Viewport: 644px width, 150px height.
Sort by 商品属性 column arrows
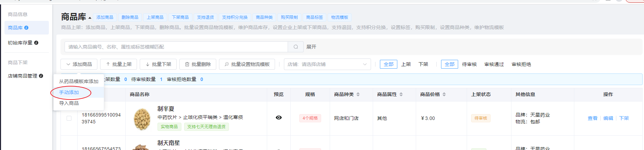(x=401, y=94)
